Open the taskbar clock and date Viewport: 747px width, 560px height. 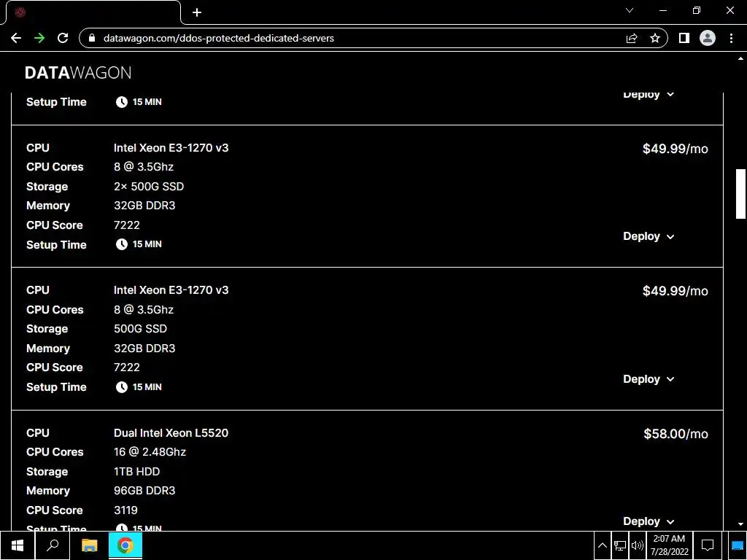coord(670,545)
